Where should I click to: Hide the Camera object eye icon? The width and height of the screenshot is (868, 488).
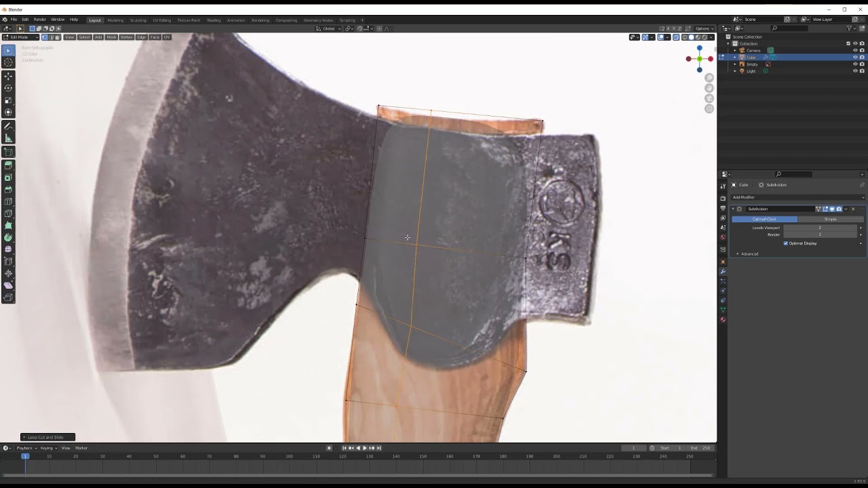854,50
